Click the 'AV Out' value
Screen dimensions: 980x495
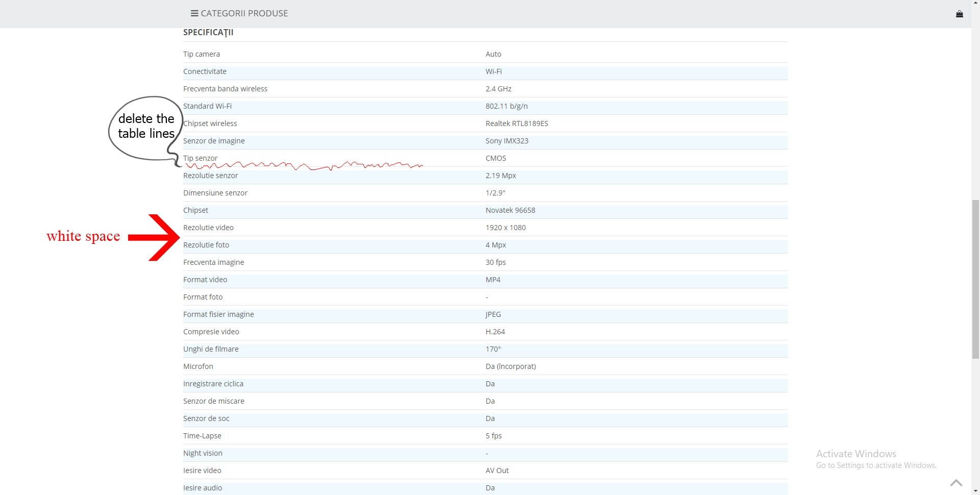click(x=497, y=471)
